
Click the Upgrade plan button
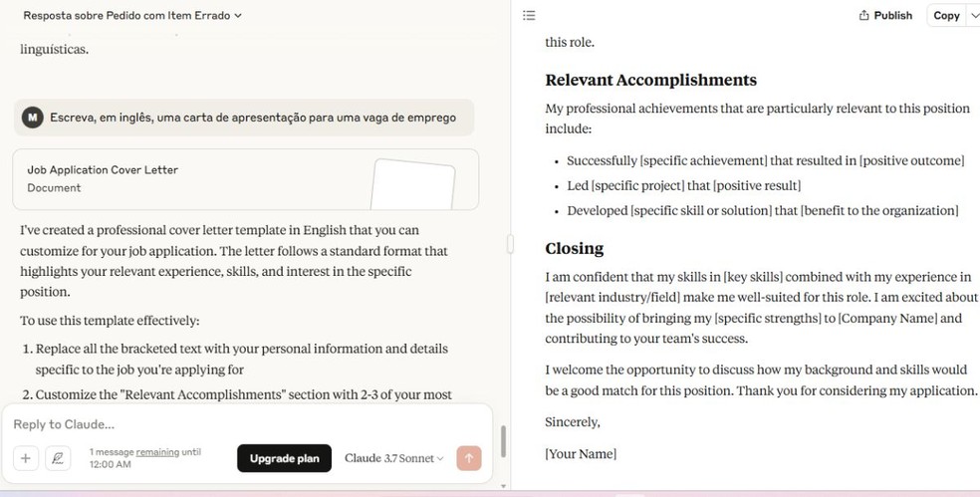pos(284,458)
